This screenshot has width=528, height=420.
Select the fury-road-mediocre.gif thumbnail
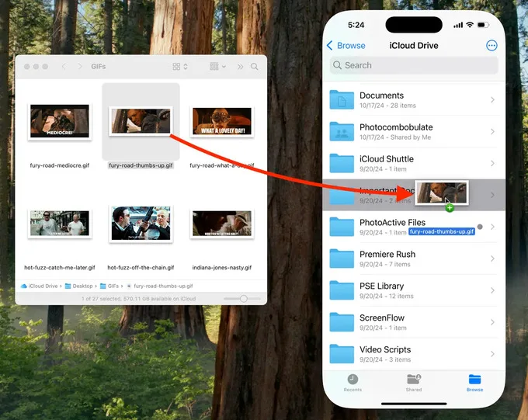60,121
